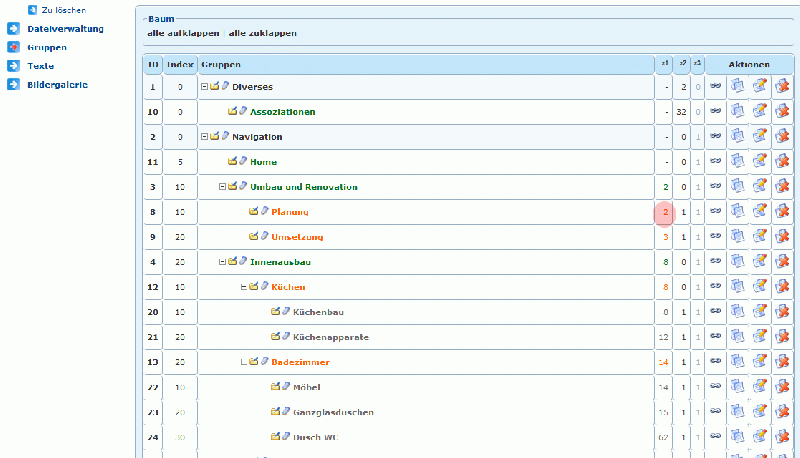
Task: Select the Dusch WC group name
Action: tap(315, 437)
